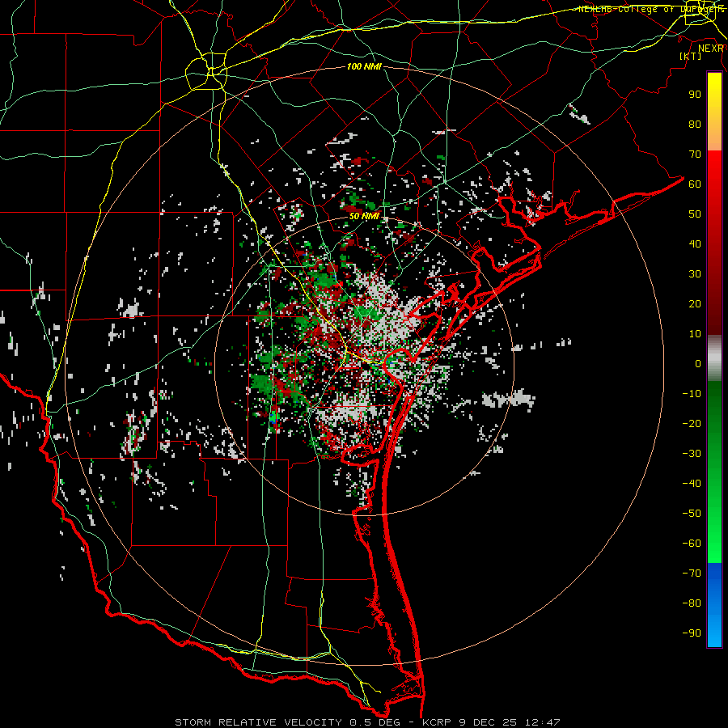
Task: Click the "50 NMI" range ring label
Action: [364, 216]
